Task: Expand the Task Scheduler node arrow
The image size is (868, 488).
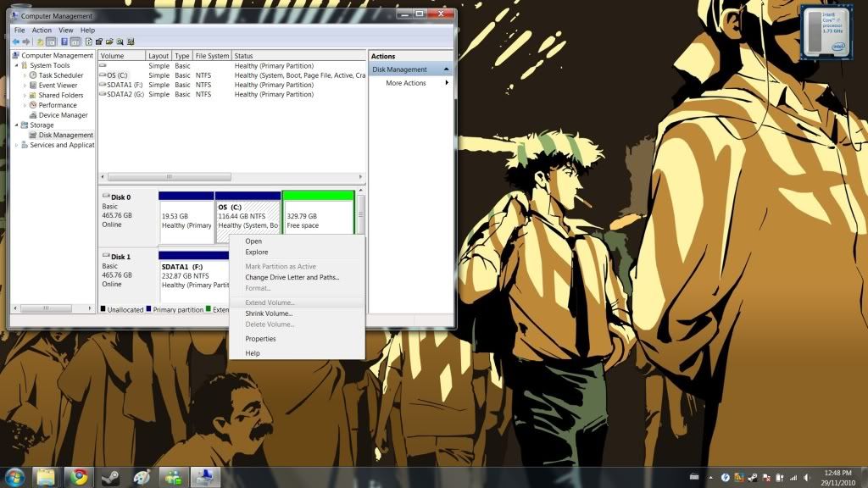Action: click(x=25, y=75)
